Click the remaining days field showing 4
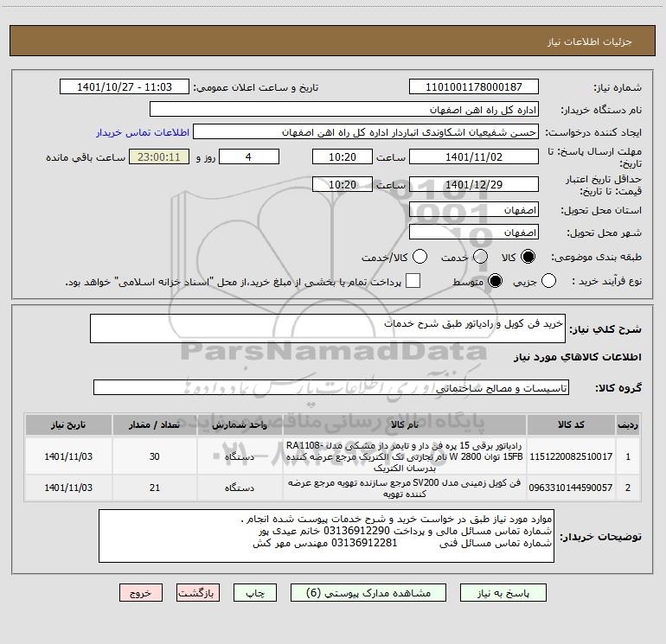The image size is (666, 644). 249,156
